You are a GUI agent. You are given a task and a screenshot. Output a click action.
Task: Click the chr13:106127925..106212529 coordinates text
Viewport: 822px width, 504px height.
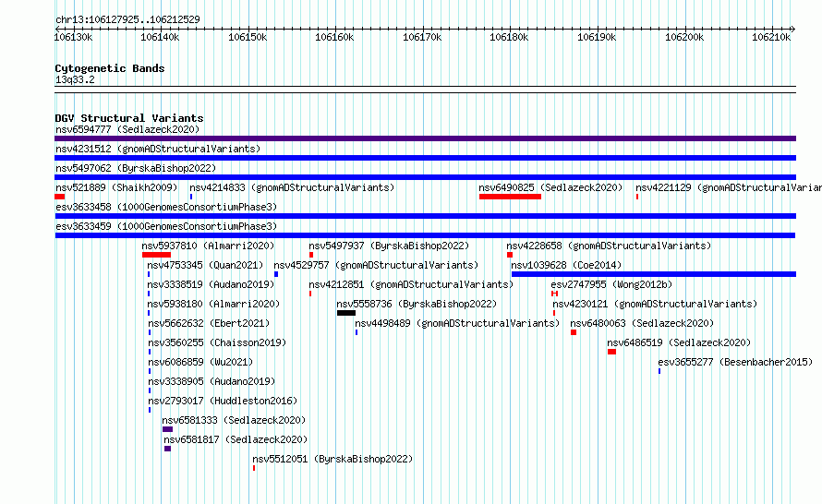(127, 19)
